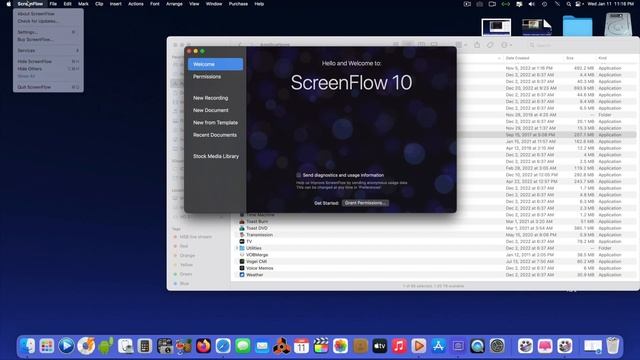The image size is (640, 360).
Task: Open Finder from the Dock
Action: pos(27,346)
